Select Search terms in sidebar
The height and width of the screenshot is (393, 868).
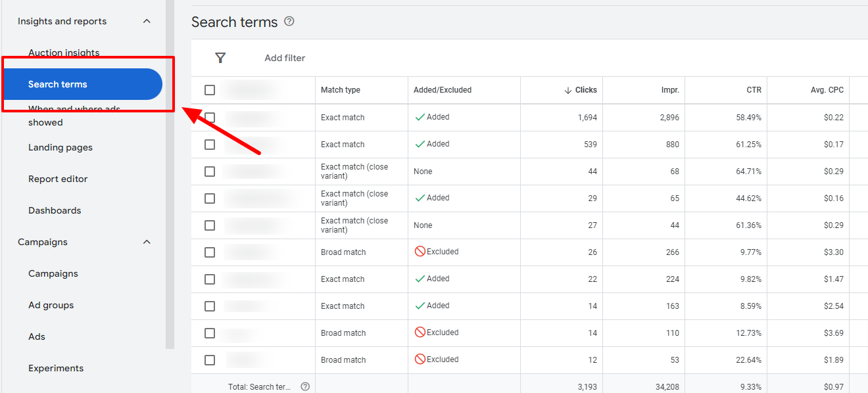click(x=82, y=84)
